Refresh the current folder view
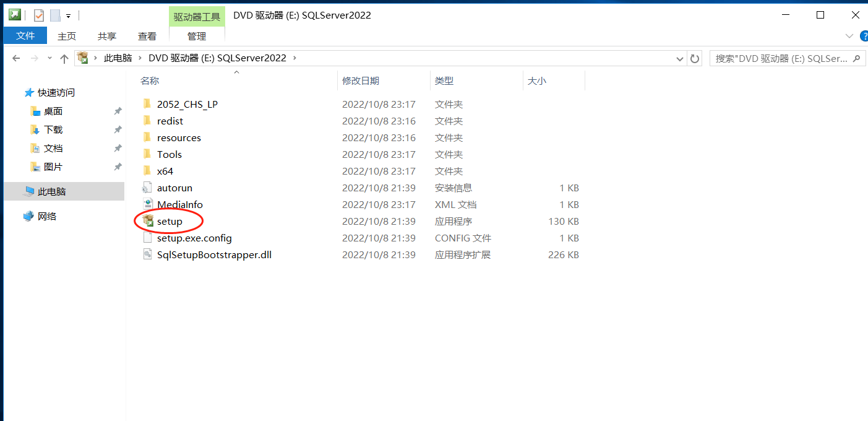Viewport: 868px width, 421px height. (x=695, y=58)
